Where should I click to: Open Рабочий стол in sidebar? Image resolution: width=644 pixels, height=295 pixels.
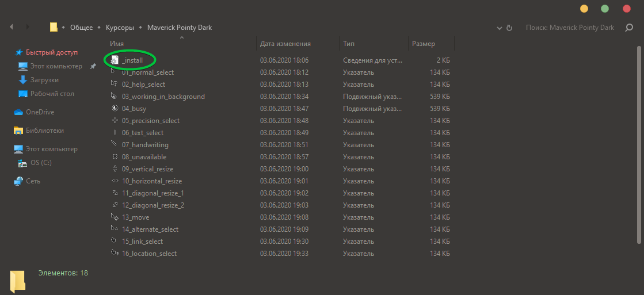tap(52, 94)
